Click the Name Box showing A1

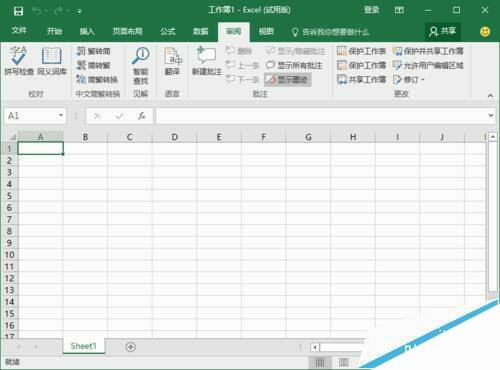tap(32, 116)
